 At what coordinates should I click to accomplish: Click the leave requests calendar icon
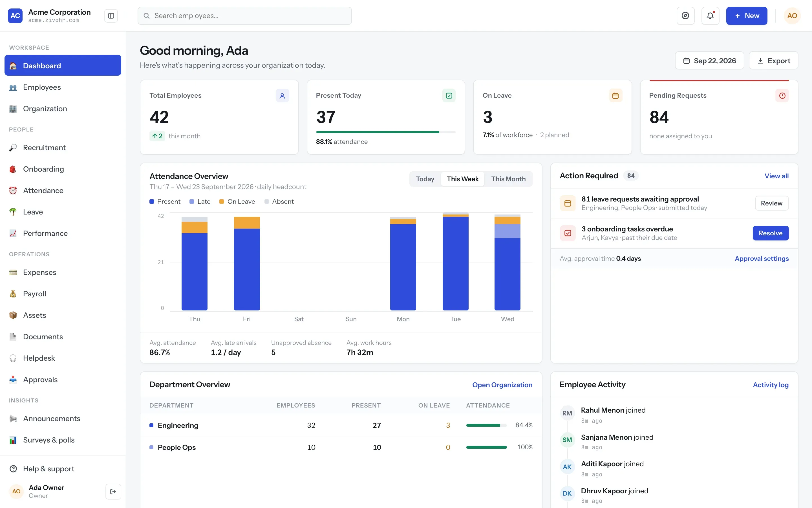568,203
